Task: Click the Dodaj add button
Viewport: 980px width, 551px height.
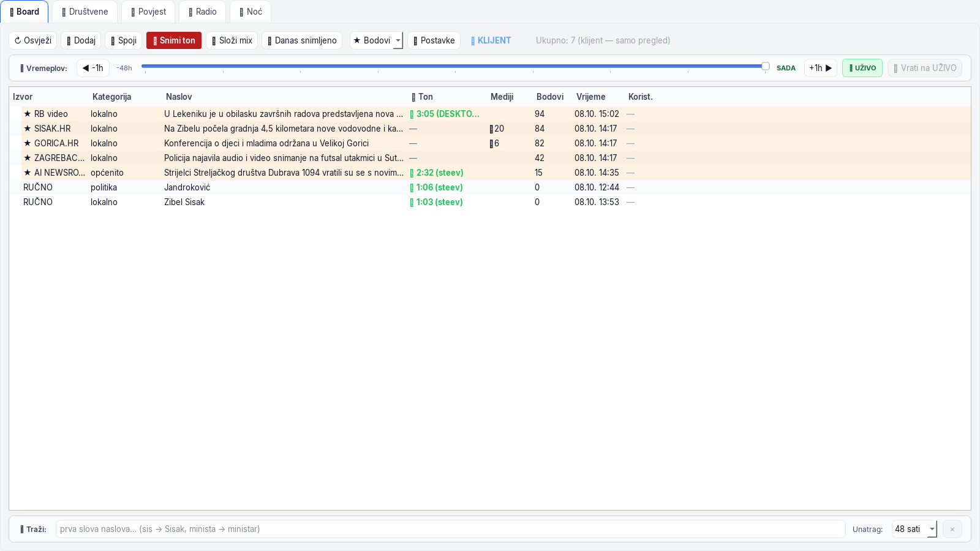Action: tap(81, 40)
